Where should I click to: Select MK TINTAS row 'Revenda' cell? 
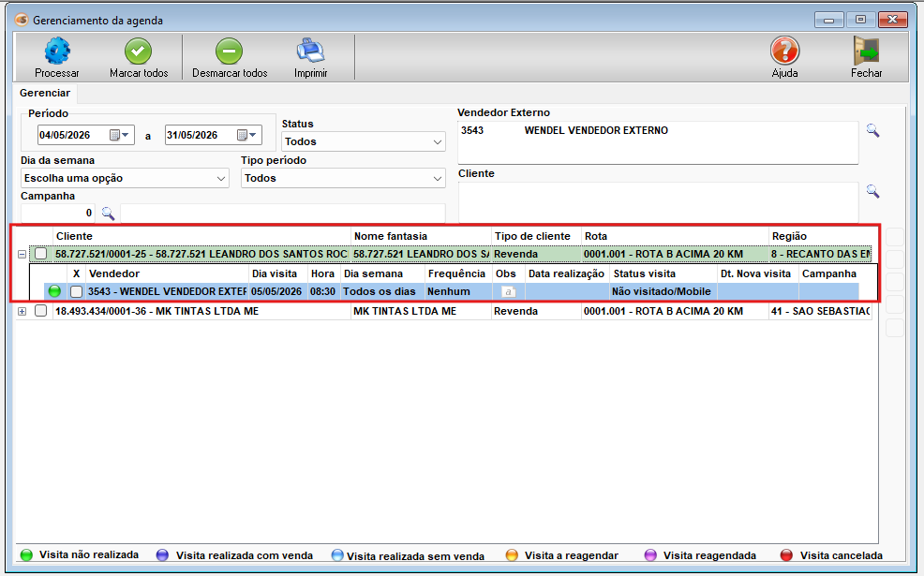click(x=536, y=311)
